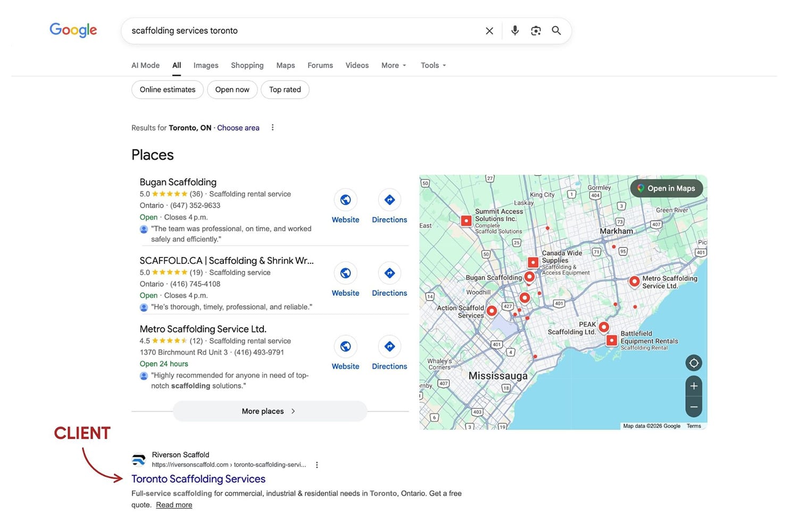The width and height of the screenshot is (798, 532).
Task: Select the All results tab
Action: pos(177,65)
